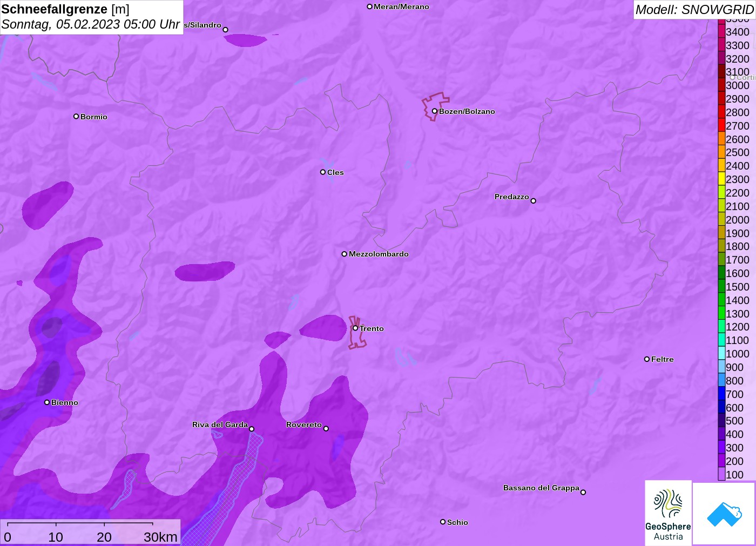The width and height of the screenshot is (756, 546).
Task: Click the Riva del Garda label text
Action: pos(220,424)
